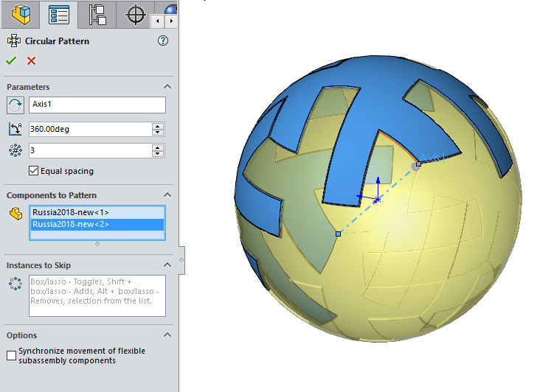Click the instance count icon beside 3
Screen dimensions: 537x392
click(x=15, y=150)
